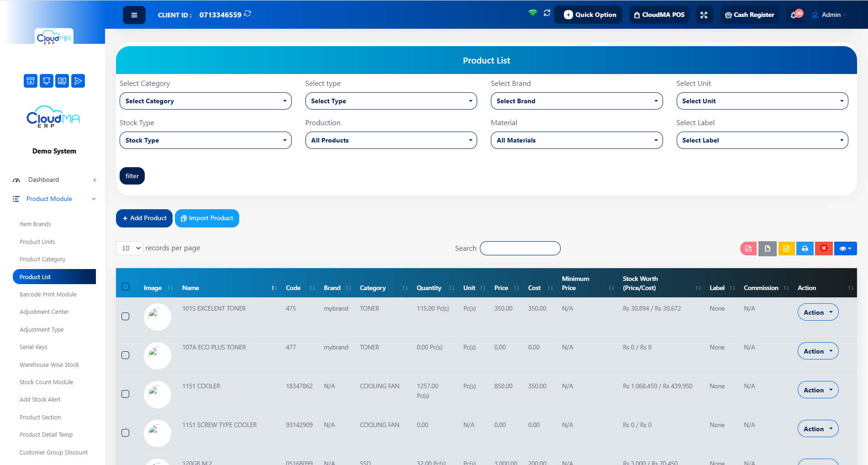Expand Action dropdown for 107A ECO PLUS TONER
The width and height of the screenshot is (868, 465).
(x=818, y=351)
